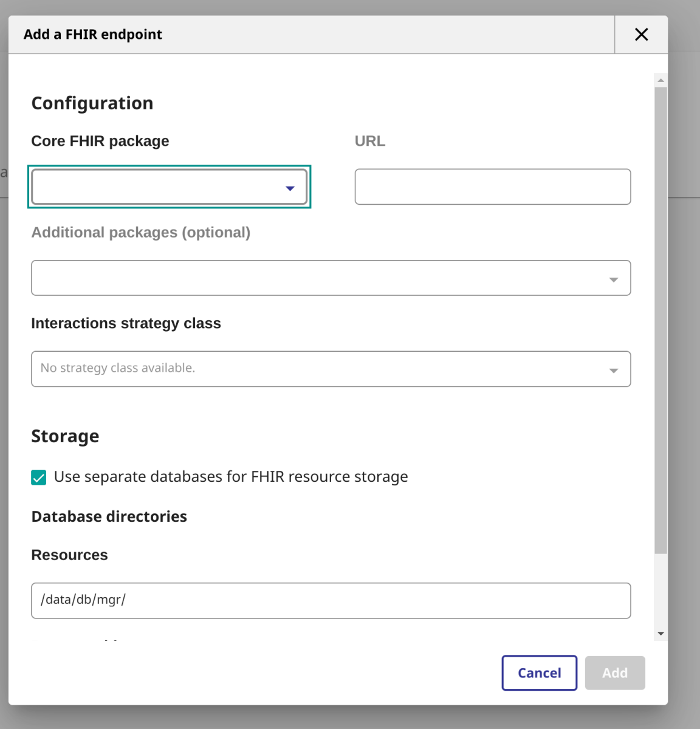This screenshot has width=700, height=729.
Task: Click the Add a FHIR endpoint title
Action: pos(93,35)
